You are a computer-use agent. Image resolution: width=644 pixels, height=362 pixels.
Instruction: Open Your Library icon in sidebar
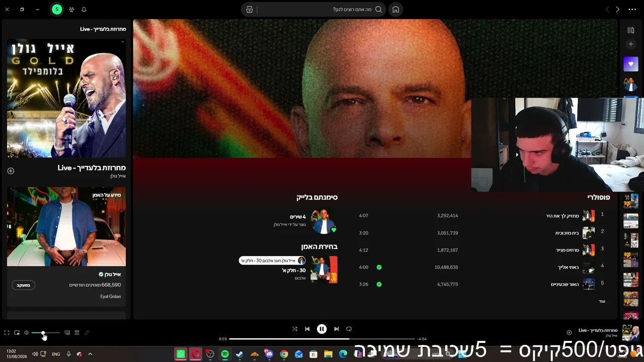(x=631, y=30)
